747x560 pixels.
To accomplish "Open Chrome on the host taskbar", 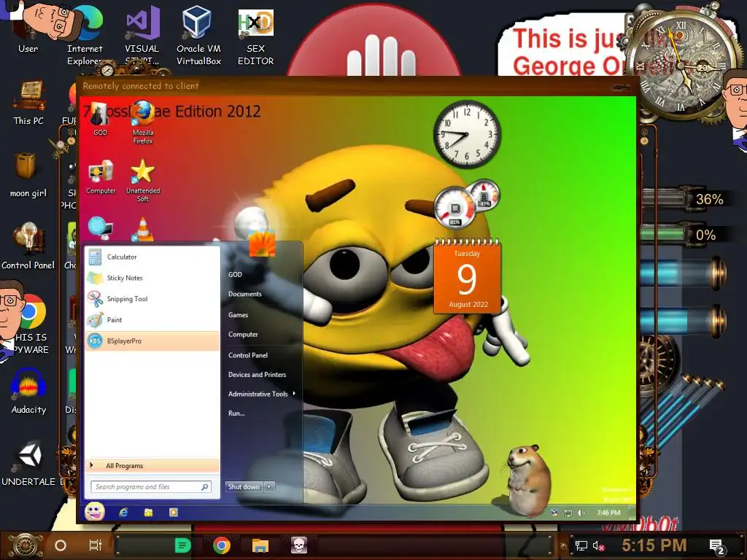I will coord(222,545).
